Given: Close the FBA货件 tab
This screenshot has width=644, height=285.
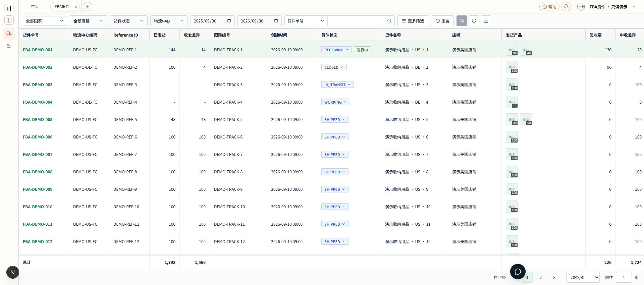Looking at the screenshot, I should 76,7.
